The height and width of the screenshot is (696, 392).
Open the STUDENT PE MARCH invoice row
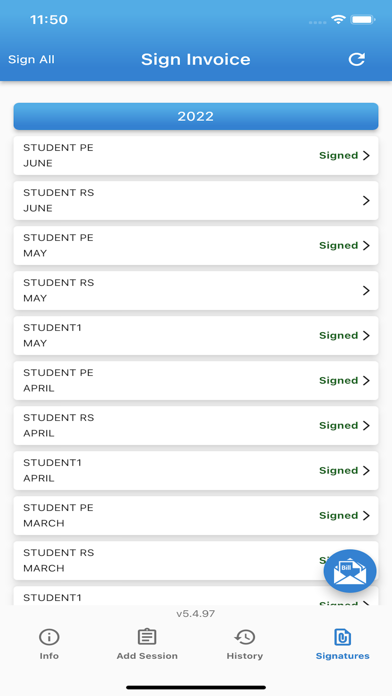(196, 515)
